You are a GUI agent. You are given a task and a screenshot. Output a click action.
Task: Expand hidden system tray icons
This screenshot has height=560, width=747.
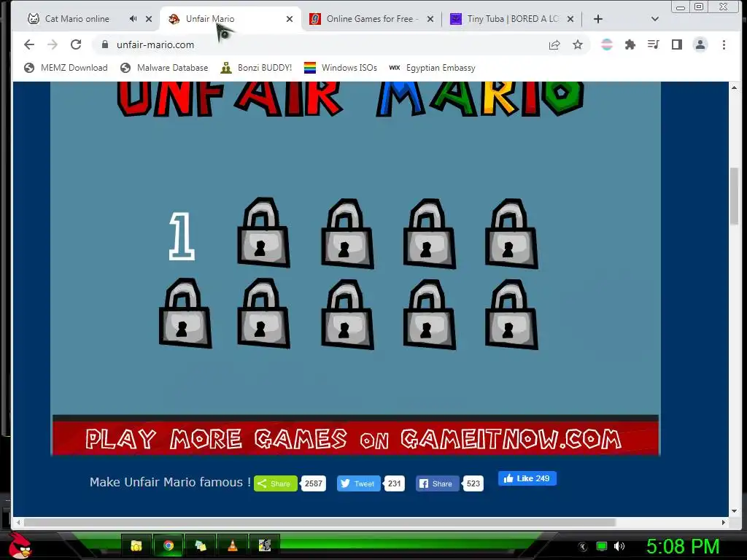tap(582, 547)
